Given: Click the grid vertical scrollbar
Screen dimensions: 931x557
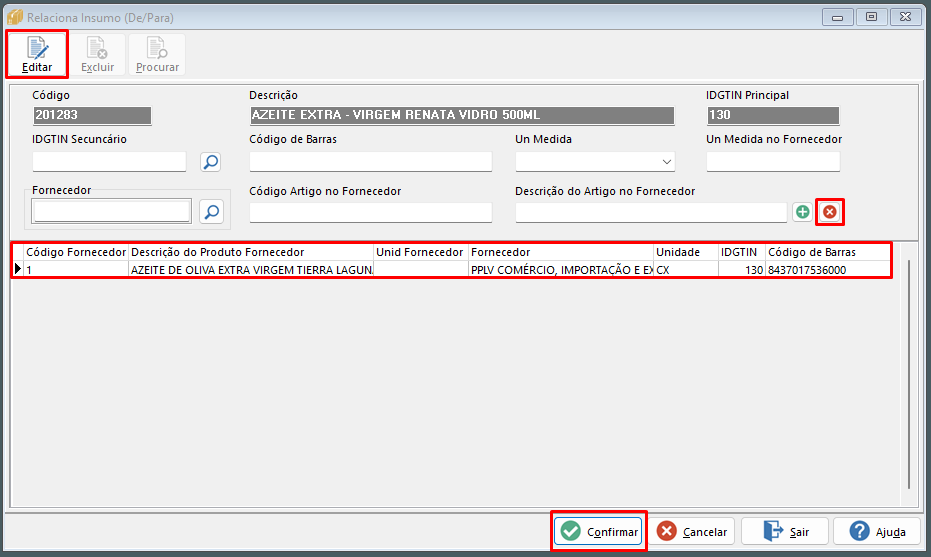Looking at the screenshot, I should 909,374.
